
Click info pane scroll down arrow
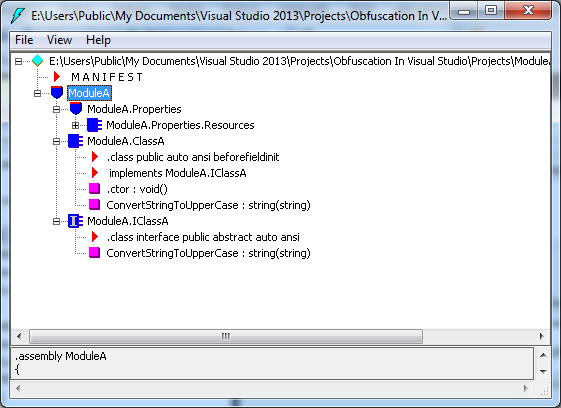click(543, 371)
